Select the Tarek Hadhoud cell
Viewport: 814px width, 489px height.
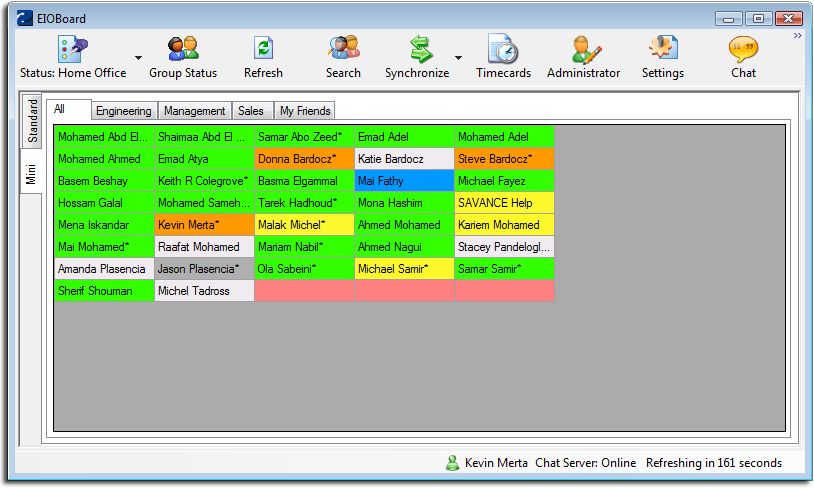(x=304, y=203)
